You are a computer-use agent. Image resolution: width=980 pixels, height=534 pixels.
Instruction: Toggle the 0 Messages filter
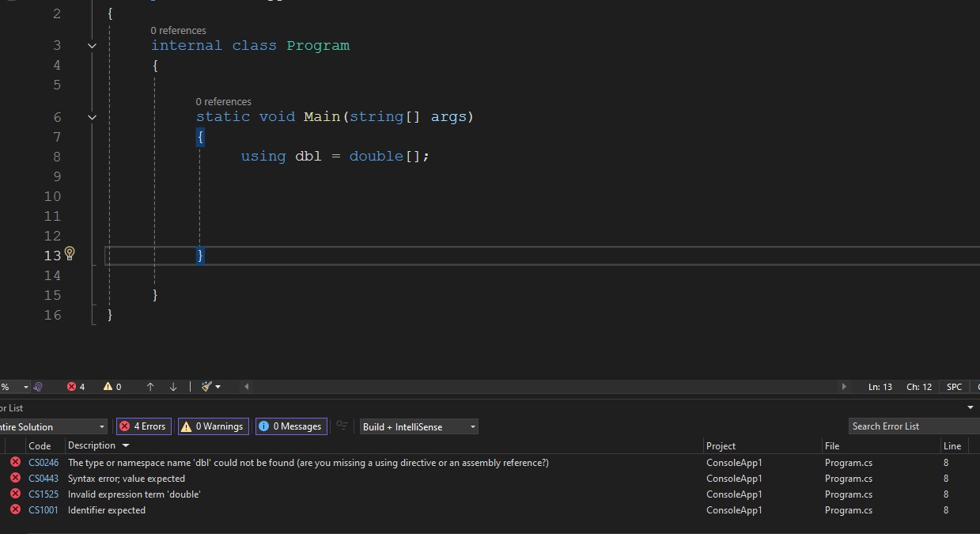click(x=291, y=426)
